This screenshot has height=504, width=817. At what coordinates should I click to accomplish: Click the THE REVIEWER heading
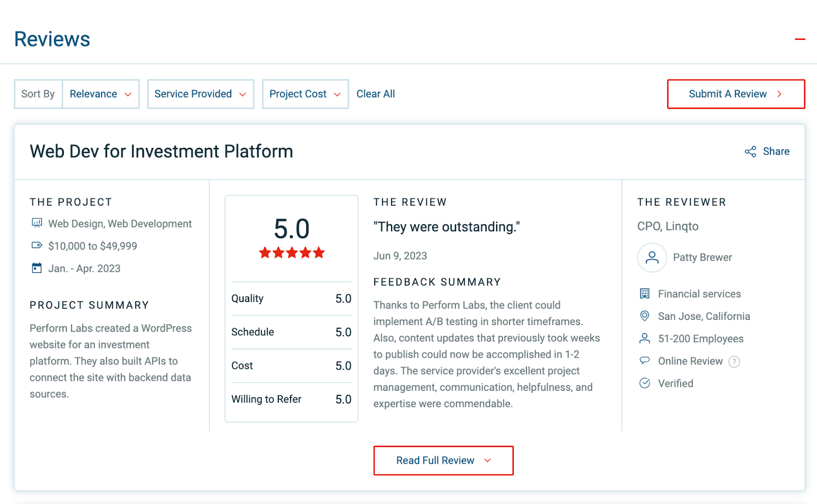(682, 202)
